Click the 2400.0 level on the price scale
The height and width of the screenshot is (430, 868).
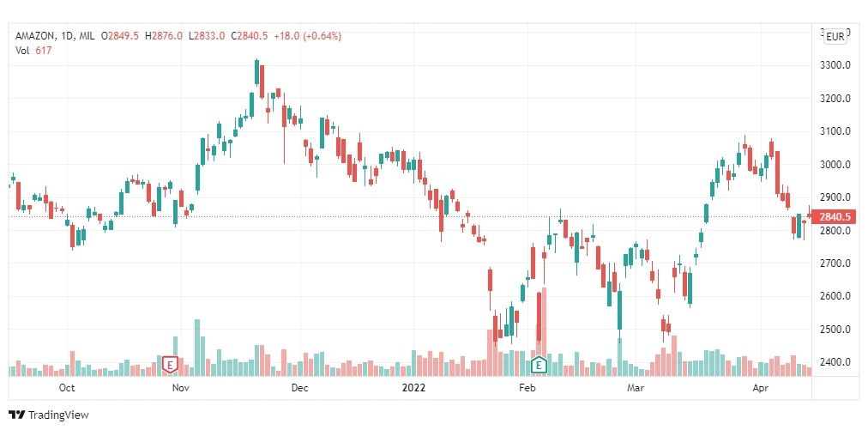click(835, 362)
